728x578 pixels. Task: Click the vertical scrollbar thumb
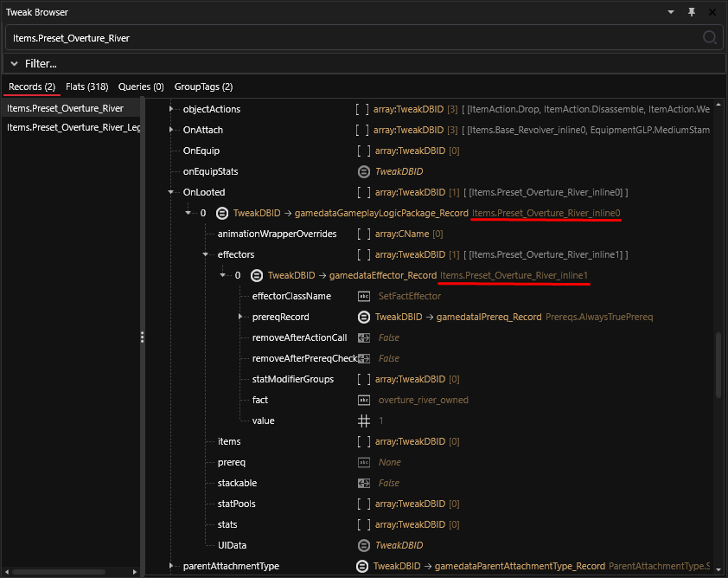(x=718, y=365)
